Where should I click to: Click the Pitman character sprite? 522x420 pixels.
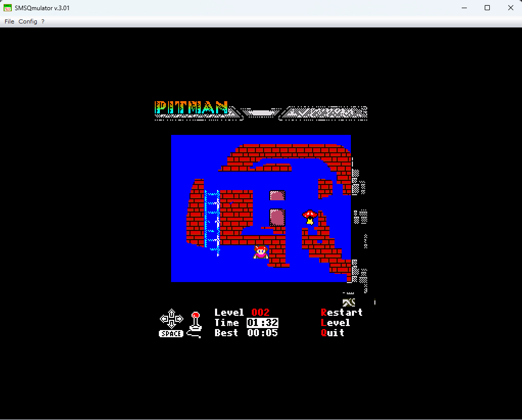tap(260, 252)
